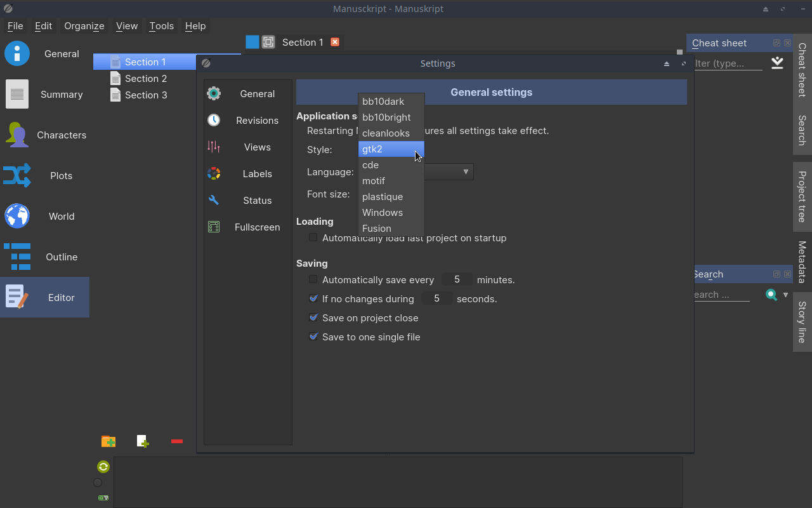Screen dimensions: 812x508
Task: Choose Fusion style from list
Action: pos(391,228)
